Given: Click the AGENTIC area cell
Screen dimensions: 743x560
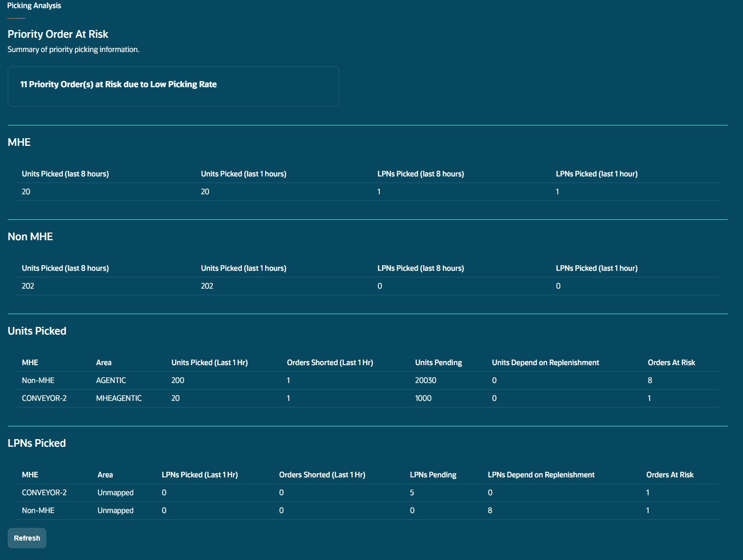Looking at the screenshot, I should [x=111, y=380].
